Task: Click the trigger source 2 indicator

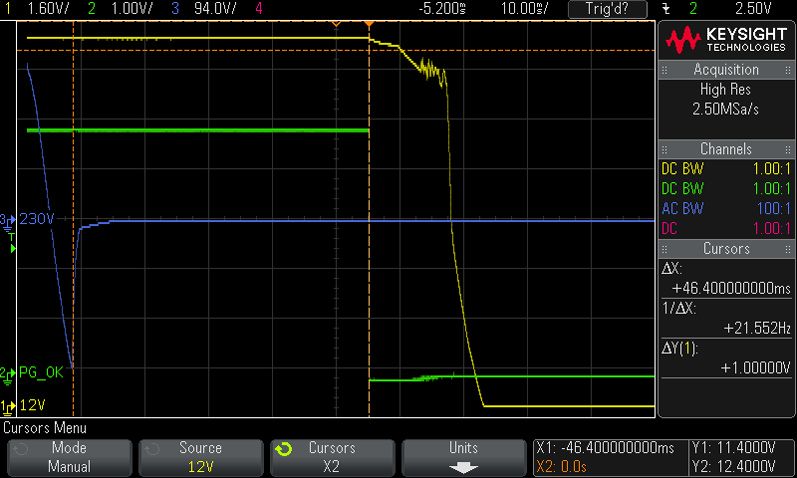Action: pos(693,8)
